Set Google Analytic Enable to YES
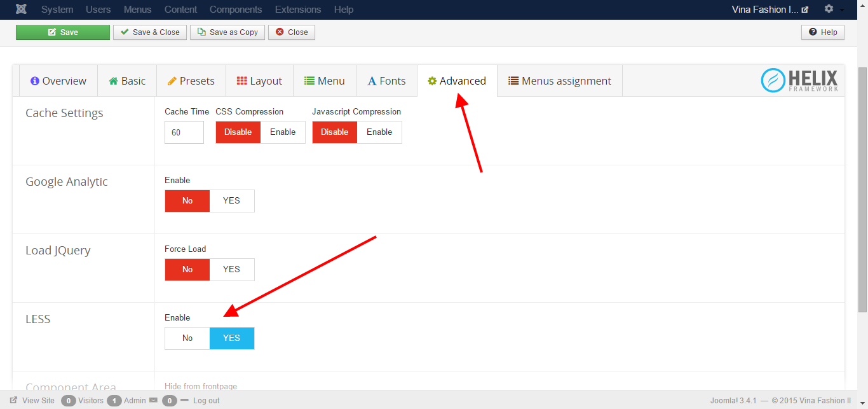The image size is (868, 409). [231, 201]
